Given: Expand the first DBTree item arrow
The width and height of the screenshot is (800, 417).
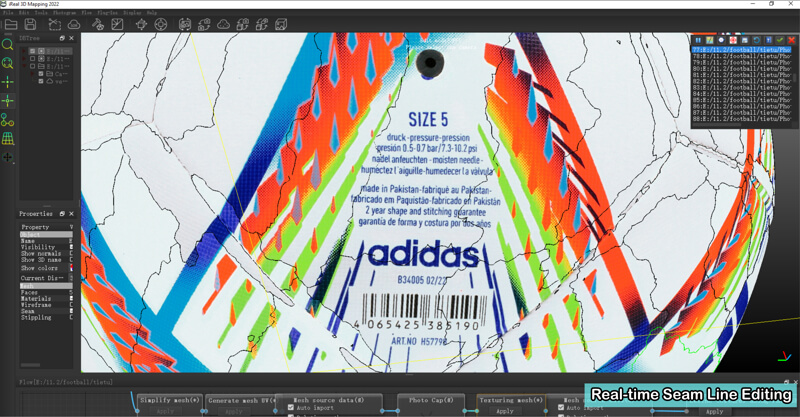Looking at the screenshot, I should [24, 51].
